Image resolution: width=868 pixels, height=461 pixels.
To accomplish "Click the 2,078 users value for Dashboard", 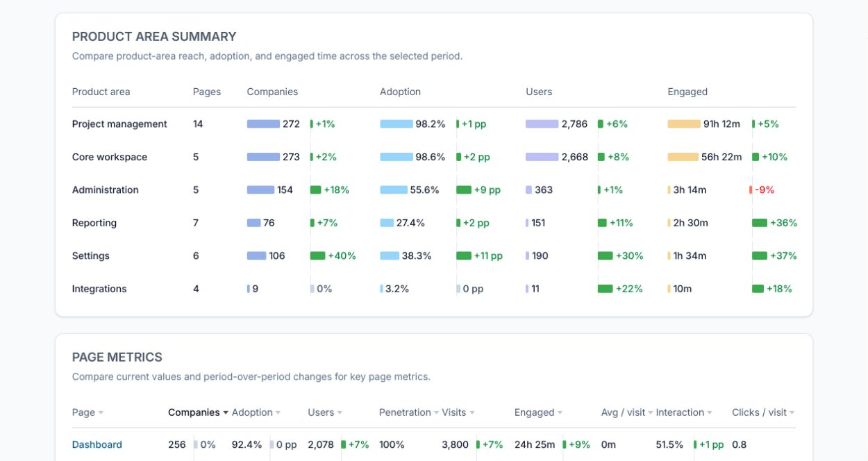I will pos(321,444).
